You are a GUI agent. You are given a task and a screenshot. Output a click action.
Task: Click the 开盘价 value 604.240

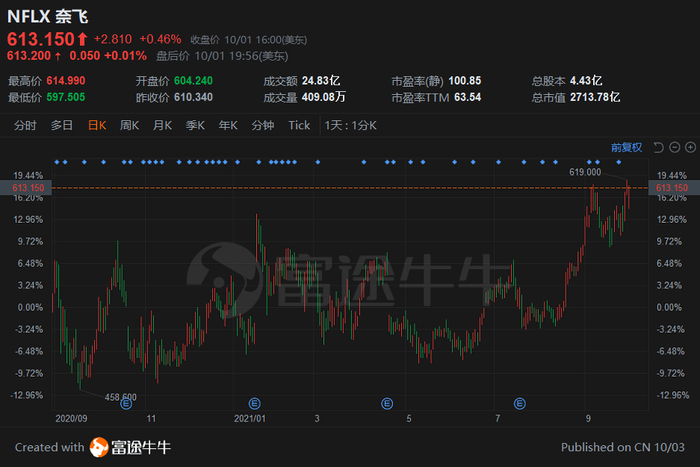[193, 81]
